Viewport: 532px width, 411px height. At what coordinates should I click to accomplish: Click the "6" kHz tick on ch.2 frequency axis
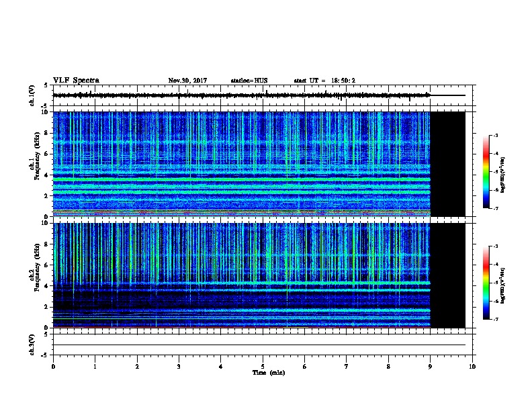click(x=46, y=265)
